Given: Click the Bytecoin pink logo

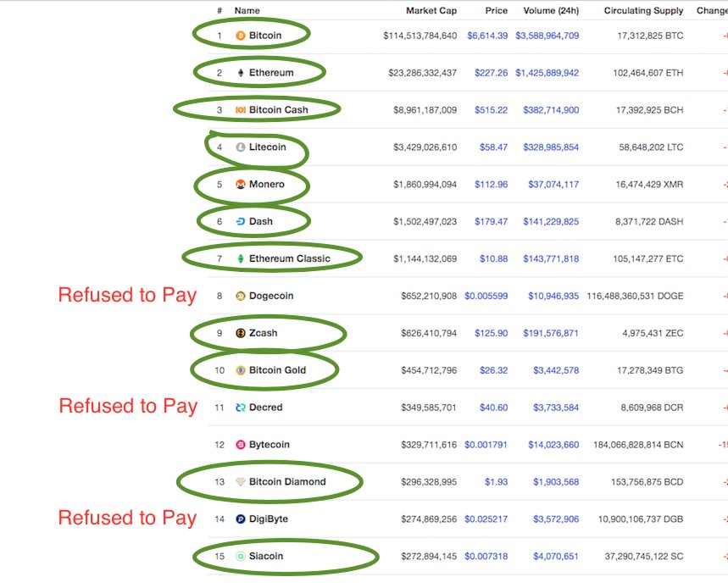Looking at the screenshot, I should 241,444.
